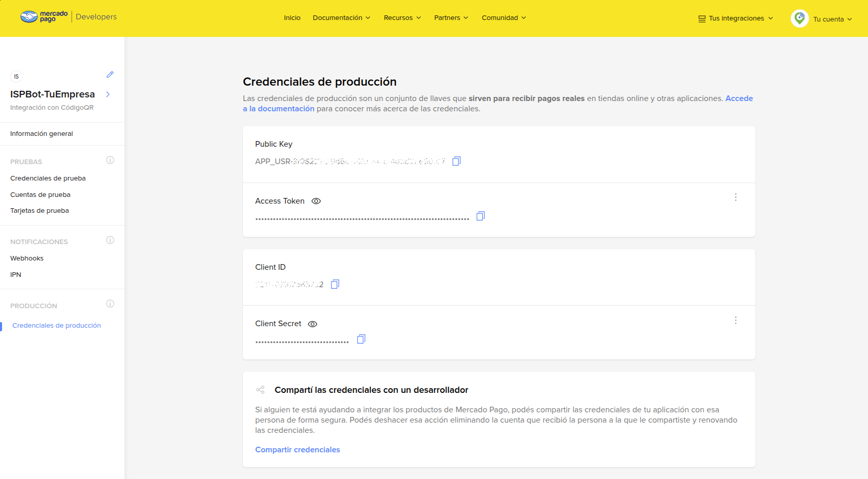Viewport: 868px width, 479px height.
Task: Click the Mercado Pago logo
Action: [x=44, y=17]
